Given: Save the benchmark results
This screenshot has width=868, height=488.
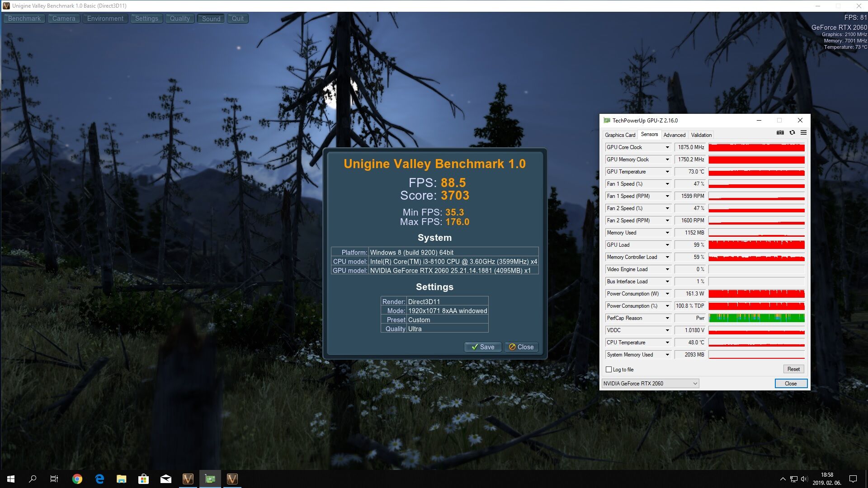Looking at the screenshot, I should tap(483, 347).
